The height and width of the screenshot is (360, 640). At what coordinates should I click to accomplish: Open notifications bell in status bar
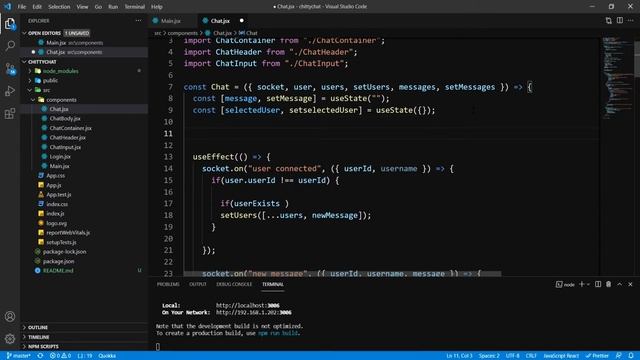[631, 356]
